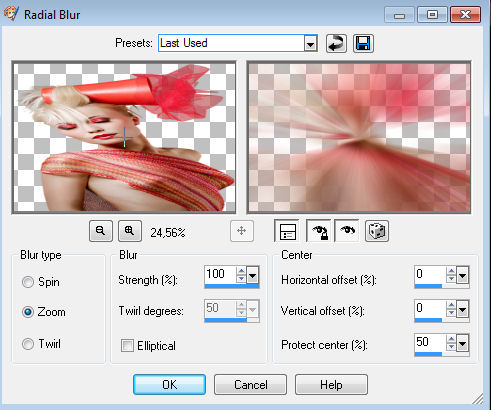Open the Protect center dropdown arrow
The image size is (491, 410).
tap(462, 343)
